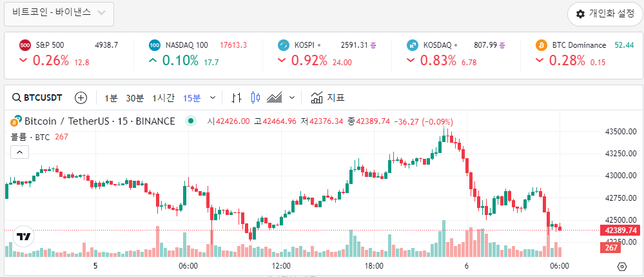Switch to the 30분 interval
The image size is (644, 277).
(135, 98)
